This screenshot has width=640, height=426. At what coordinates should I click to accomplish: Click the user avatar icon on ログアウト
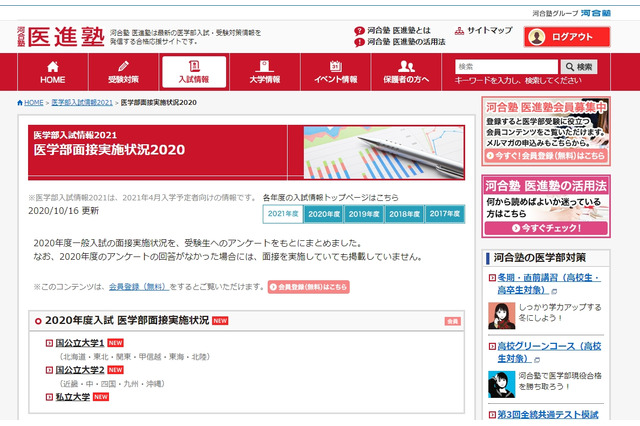[x=537, y=37]
